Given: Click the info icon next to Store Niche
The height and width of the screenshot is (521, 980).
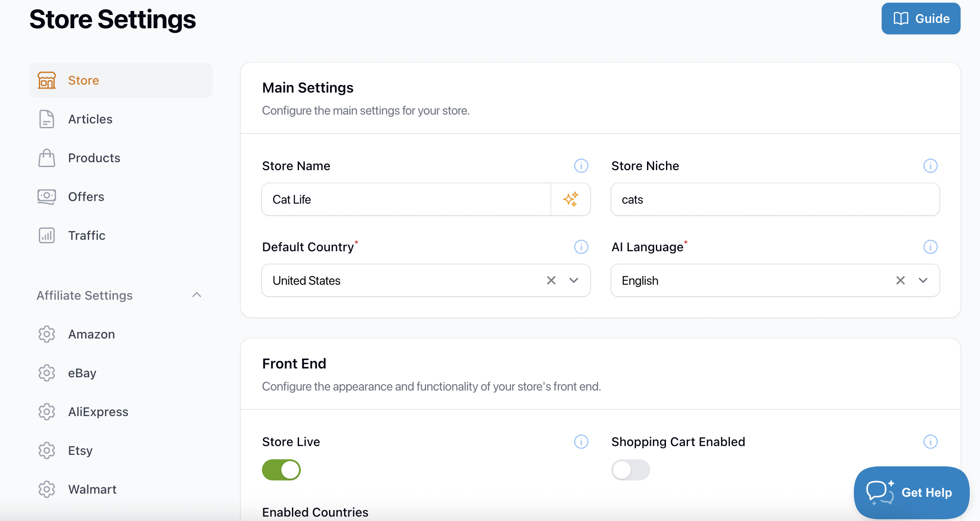Looking at the screenshot, I should pos(930,166).
